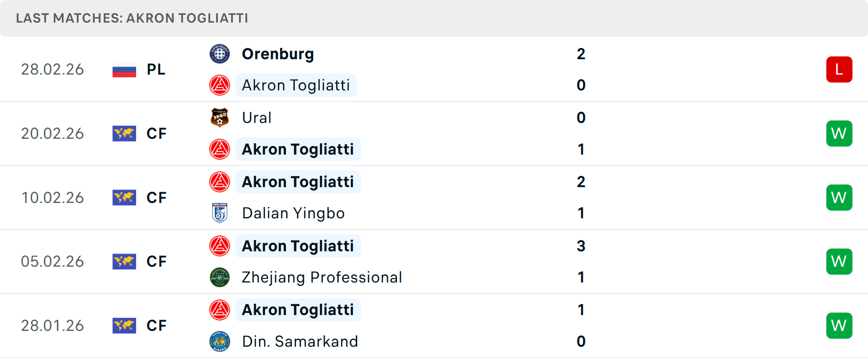Image resolution: width=868 pixels, height=358 pixels.
Task: Open the Orenburg team link
Action: (x=278, y=54)
